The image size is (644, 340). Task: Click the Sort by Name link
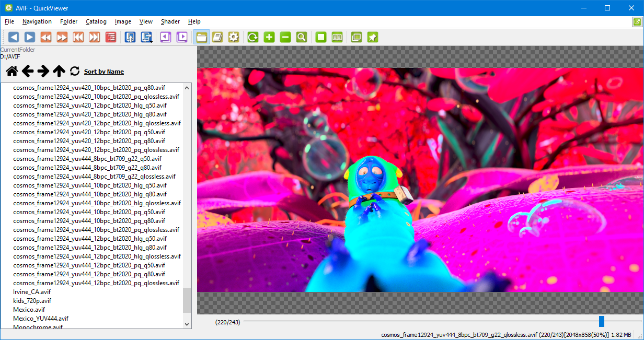coord(104,72)
